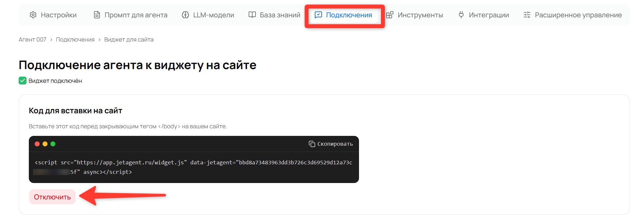Go to Агент 007 breadcrumb
Viewport: 644px width, 221px height.
(32, 40)
